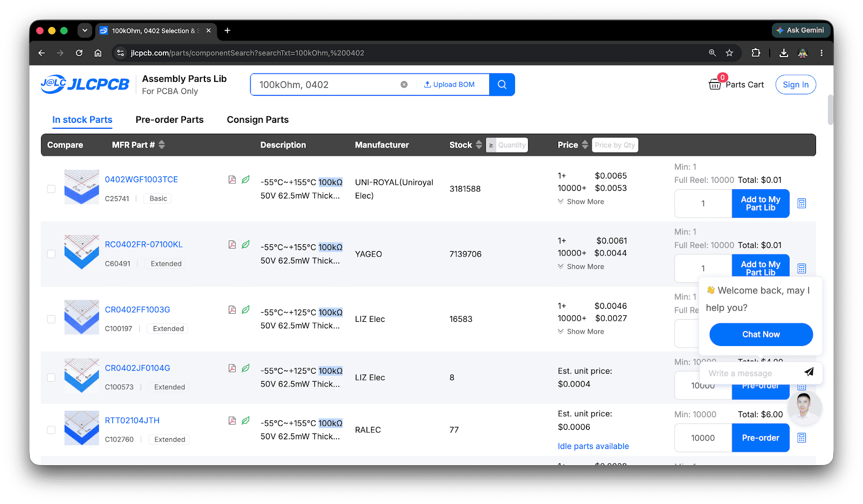Tick the compare checkbox for RTT02104JTH
Viewport: 863px width, 504px height.
click(x=51, y=430)
